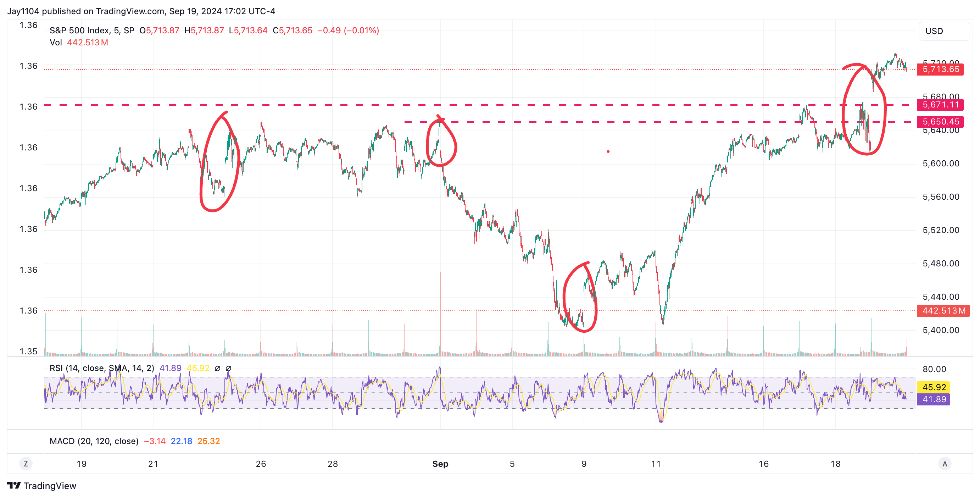Click the 18 date label on time axis

click(x=835, y=464)
